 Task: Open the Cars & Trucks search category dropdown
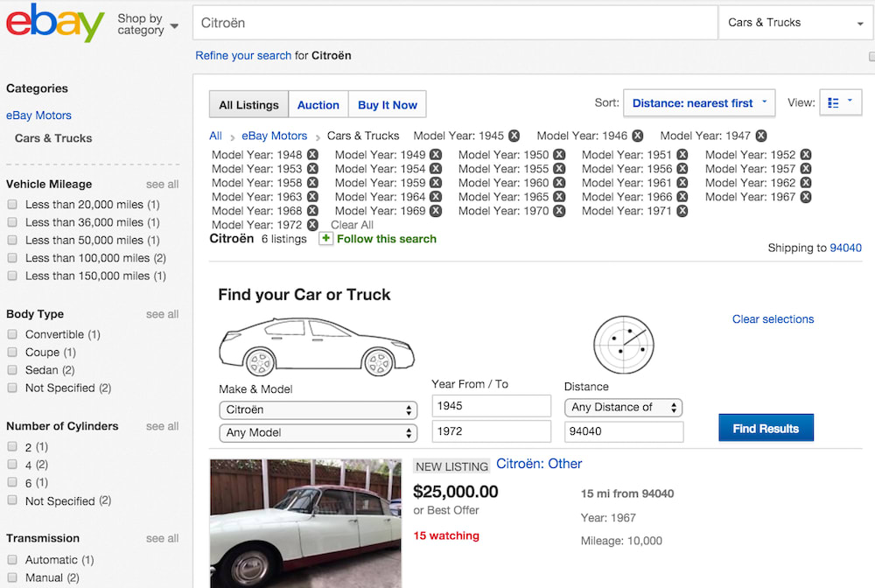(795, 23)
